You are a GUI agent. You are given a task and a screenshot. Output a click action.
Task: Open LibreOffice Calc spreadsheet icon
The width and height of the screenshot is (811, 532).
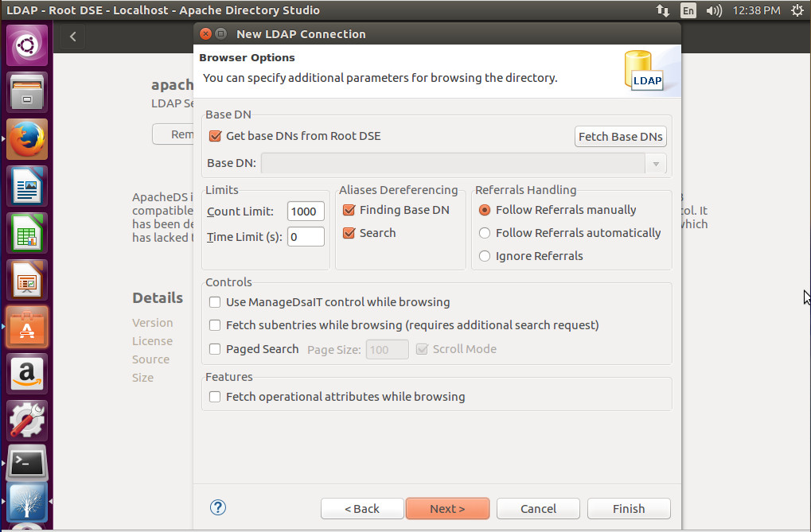[27, 233]
